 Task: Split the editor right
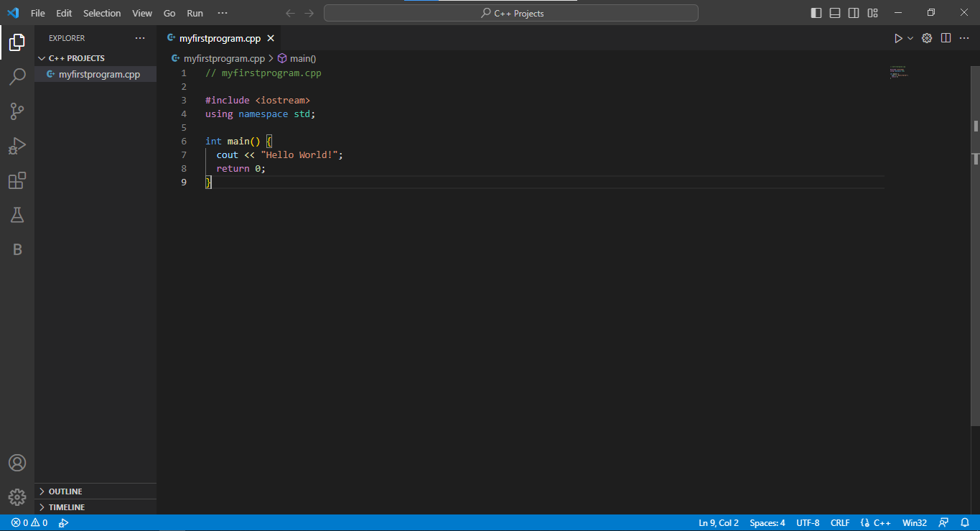click(x=946, y=38)
